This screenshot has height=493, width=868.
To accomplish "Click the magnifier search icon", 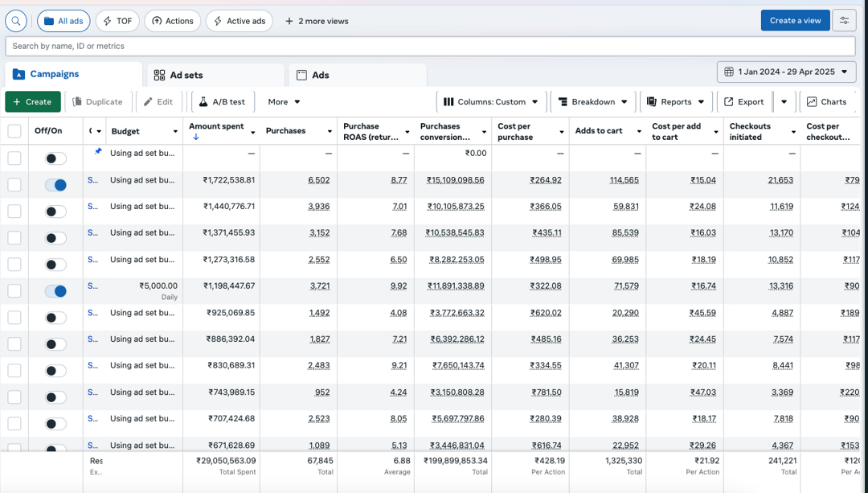I will [x=16, y=21].
